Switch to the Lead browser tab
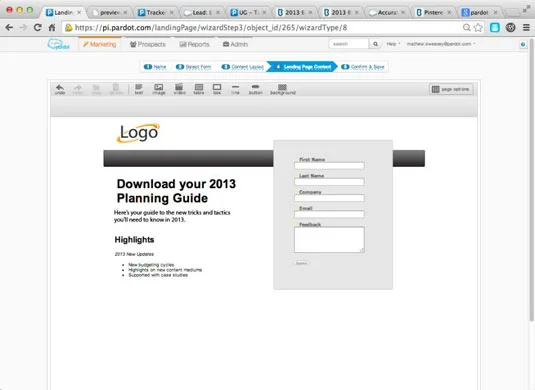This screenshot has height=390, width=535. coord(202,13)
